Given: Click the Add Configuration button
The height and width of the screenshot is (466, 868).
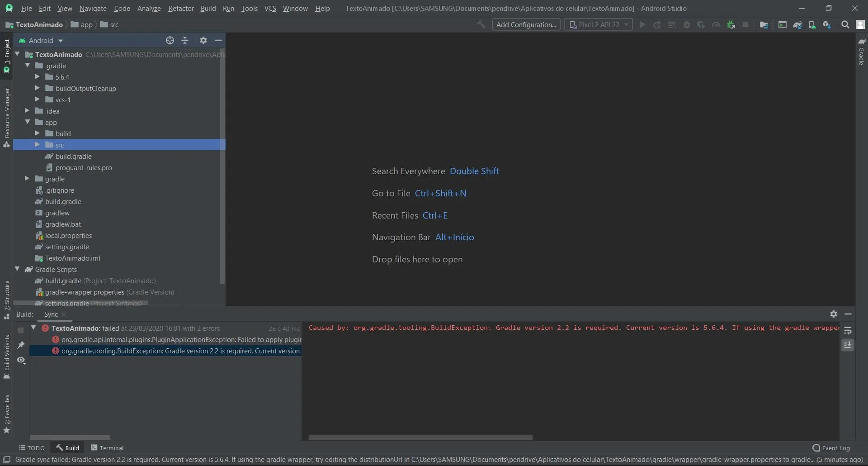Looking at the screenshot, I should [526, 25].
